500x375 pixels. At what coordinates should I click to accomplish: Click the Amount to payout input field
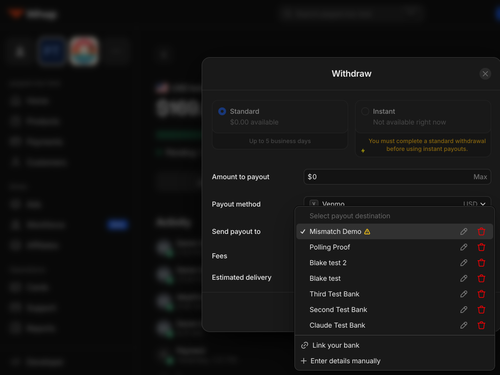(397, 177)
